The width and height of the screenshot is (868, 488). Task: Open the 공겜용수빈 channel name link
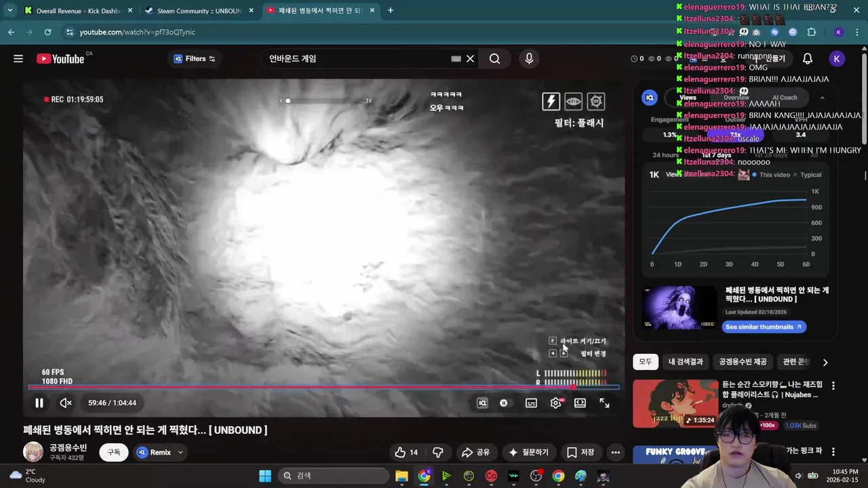(68, 447)
